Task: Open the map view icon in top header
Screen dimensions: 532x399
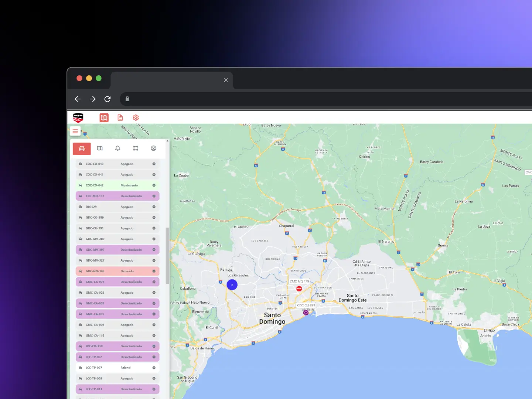Action: pyautogui.click(x=104, y=117)
